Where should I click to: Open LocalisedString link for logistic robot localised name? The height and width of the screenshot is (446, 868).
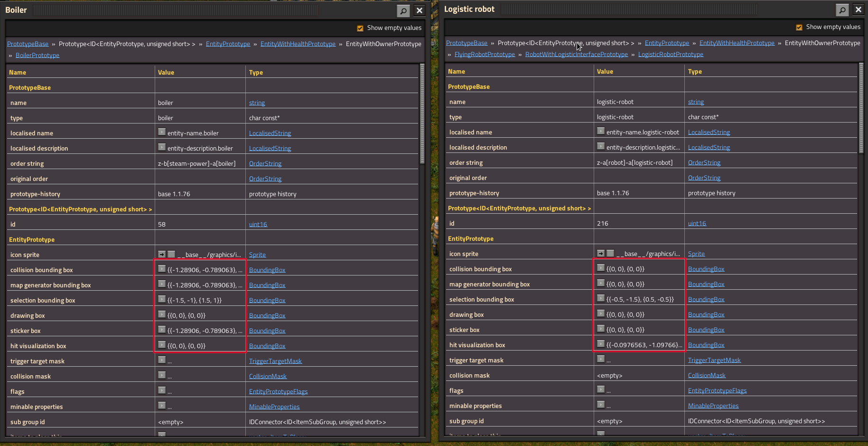(709, 132)
